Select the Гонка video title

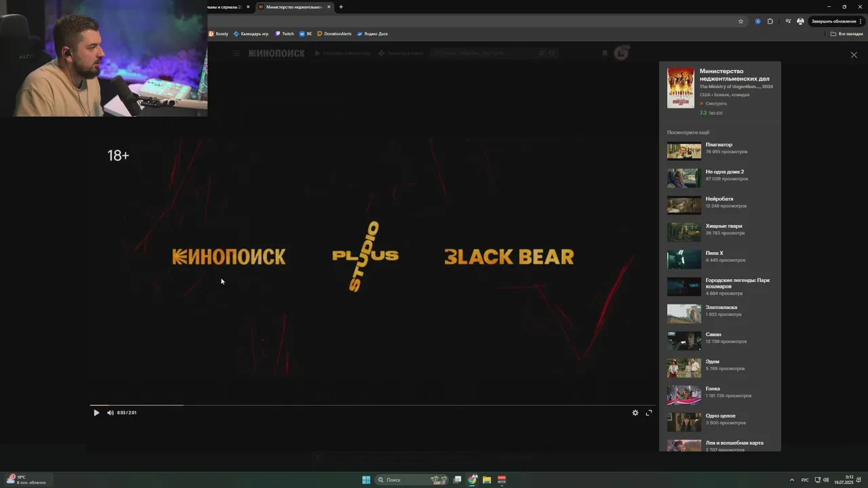coord(713,388)
